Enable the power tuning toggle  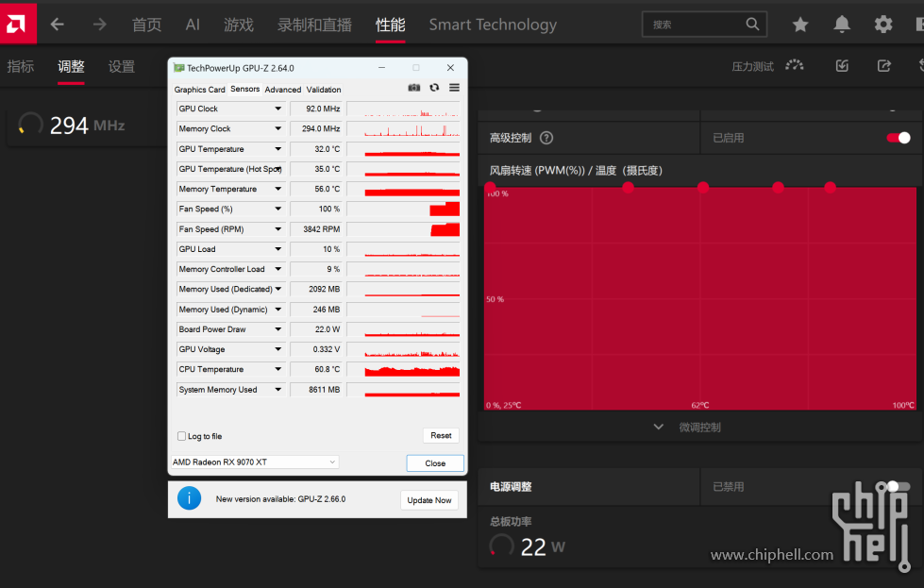(899, 487)
